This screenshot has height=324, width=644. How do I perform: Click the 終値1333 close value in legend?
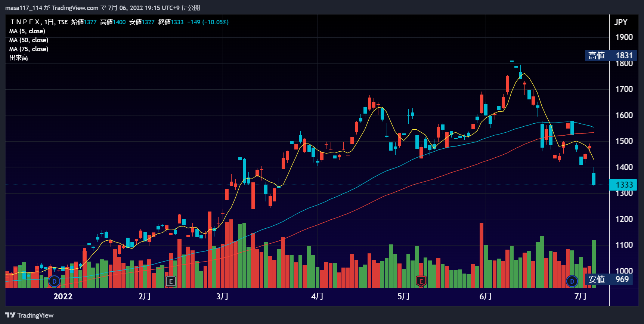171,22
